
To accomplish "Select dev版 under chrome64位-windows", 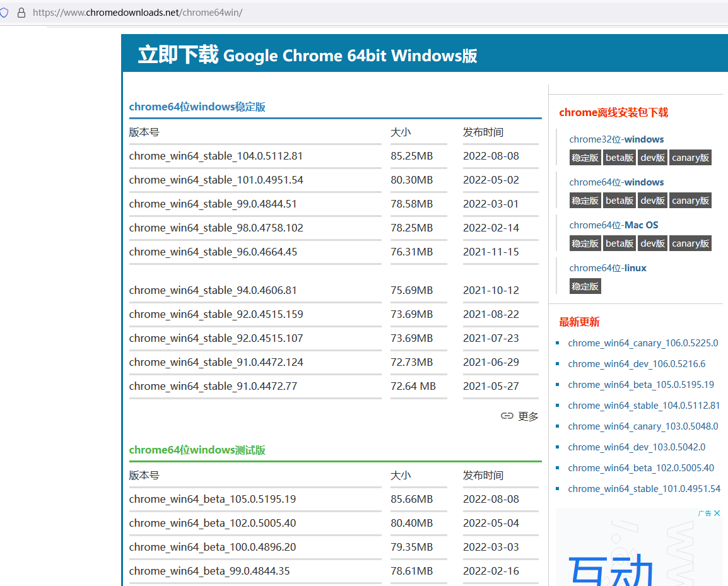I will pos(652,201).
